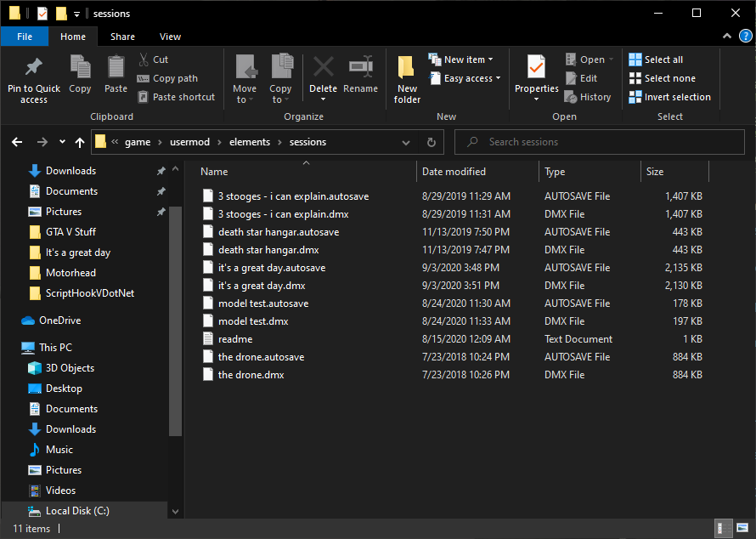Open Videos under This PC
The height and width of the screenshot is (539, 756).
pos(60,491)
